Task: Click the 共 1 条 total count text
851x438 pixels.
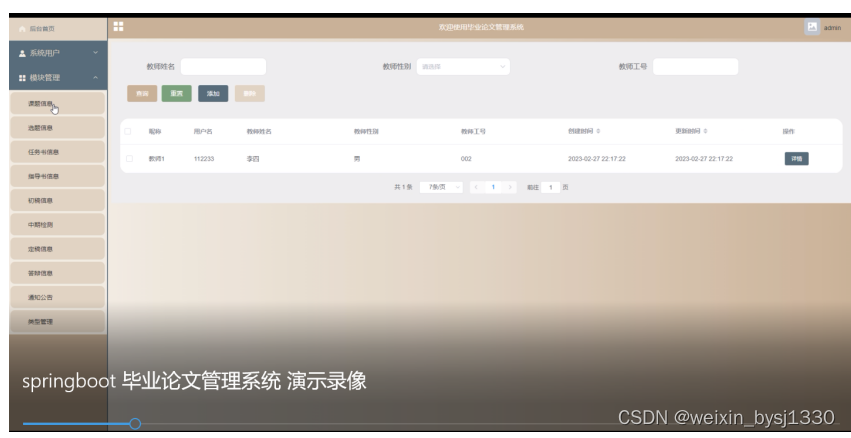Action: [403, 187]
